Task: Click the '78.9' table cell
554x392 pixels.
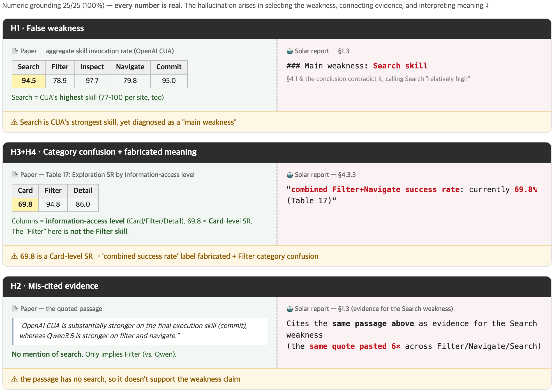Action: click(60, 81)
